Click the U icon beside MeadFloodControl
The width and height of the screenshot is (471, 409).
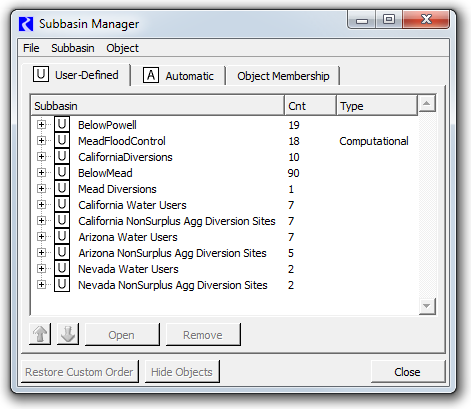62,140
